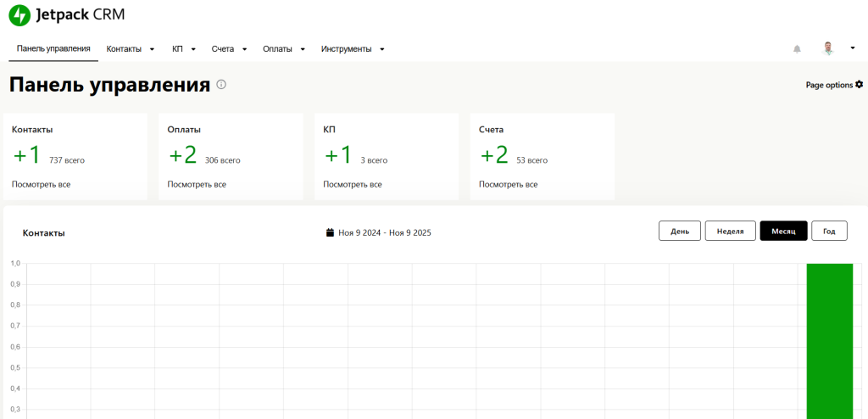Click the 737 всего text
The image size is (868, 419).
67,160
